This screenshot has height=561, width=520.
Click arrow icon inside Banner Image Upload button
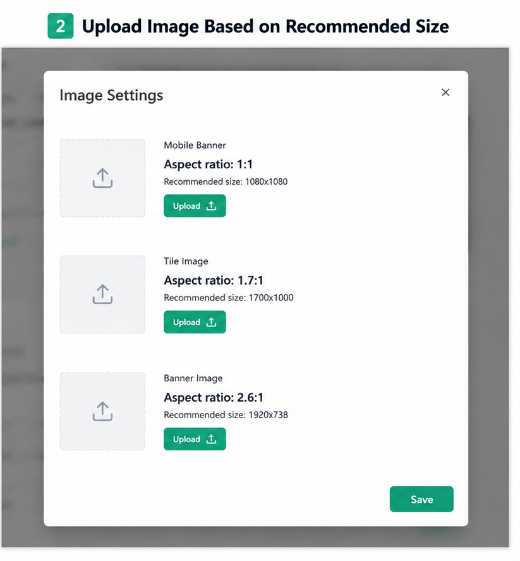coord(212,439)
